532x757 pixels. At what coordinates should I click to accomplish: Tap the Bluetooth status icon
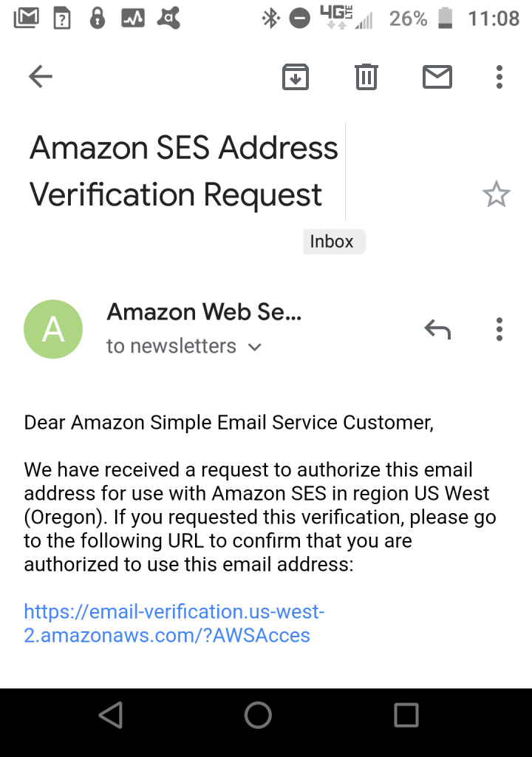[271, 18]
